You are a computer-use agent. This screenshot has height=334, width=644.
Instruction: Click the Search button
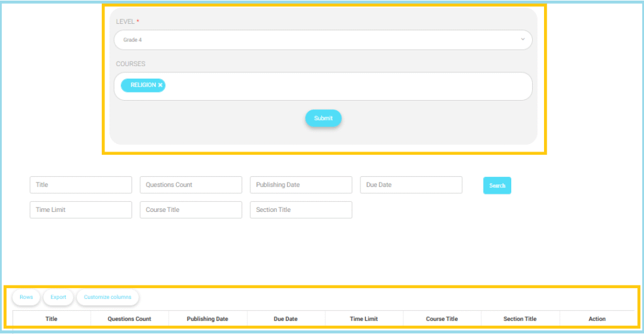pos(497,186)
